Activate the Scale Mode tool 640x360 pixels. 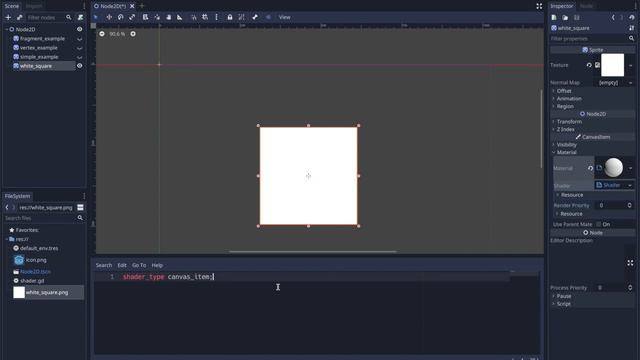click(x=132, y=17)
